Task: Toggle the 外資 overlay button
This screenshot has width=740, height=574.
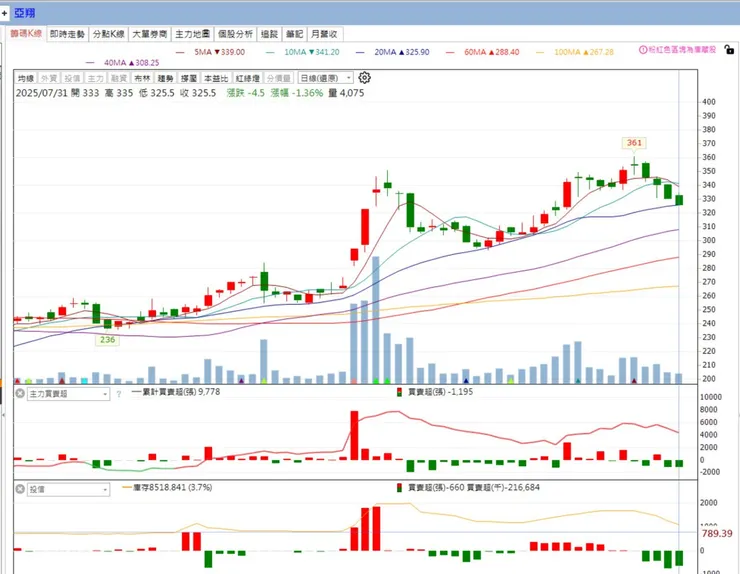Action: point(49,78)
